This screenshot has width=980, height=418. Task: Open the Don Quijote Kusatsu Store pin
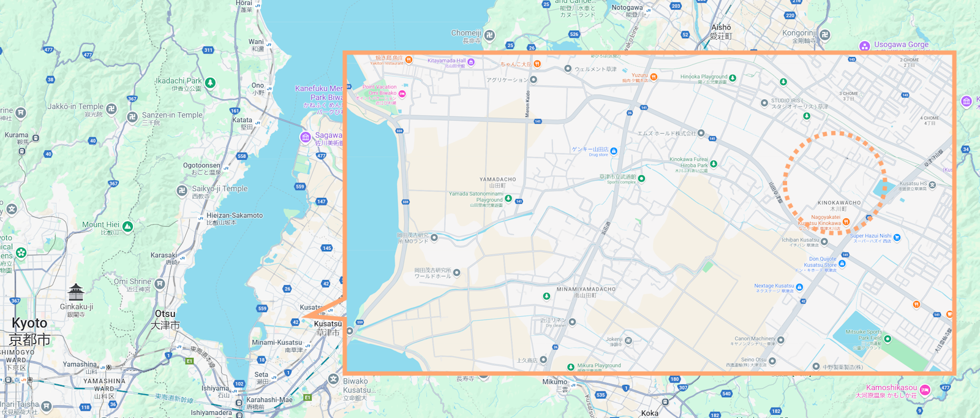click(842, 264)
